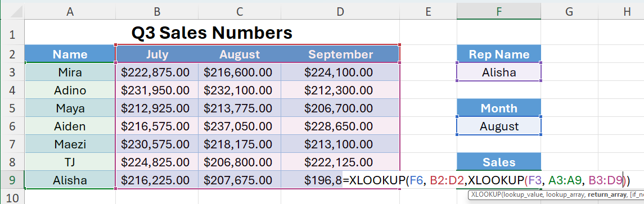The image size is (644, 204).
Task: Click Maya's September value $206,700.00
Action: pos(340,108)
